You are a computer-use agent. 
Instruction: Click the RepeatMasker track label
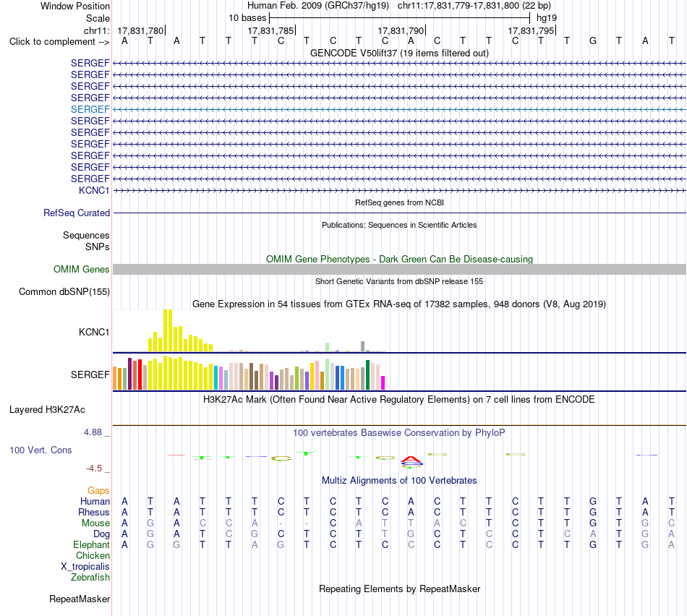click(x=80, y=599)
